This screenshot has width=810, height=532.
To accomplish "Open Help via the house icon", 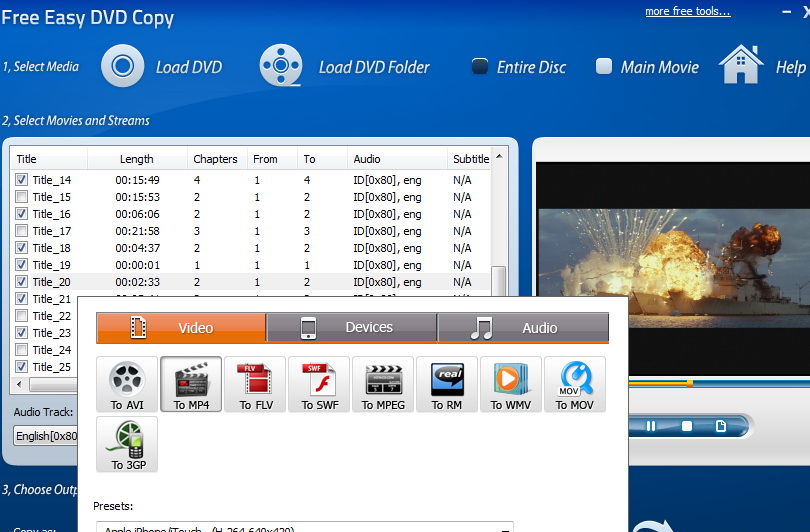I will (x=741, y=65).
